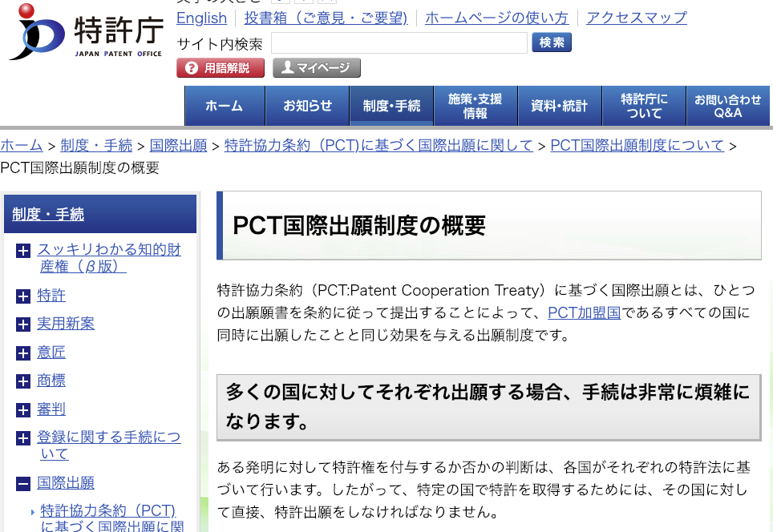Select the ホーム navigation tab

click(x=225, y=106)
